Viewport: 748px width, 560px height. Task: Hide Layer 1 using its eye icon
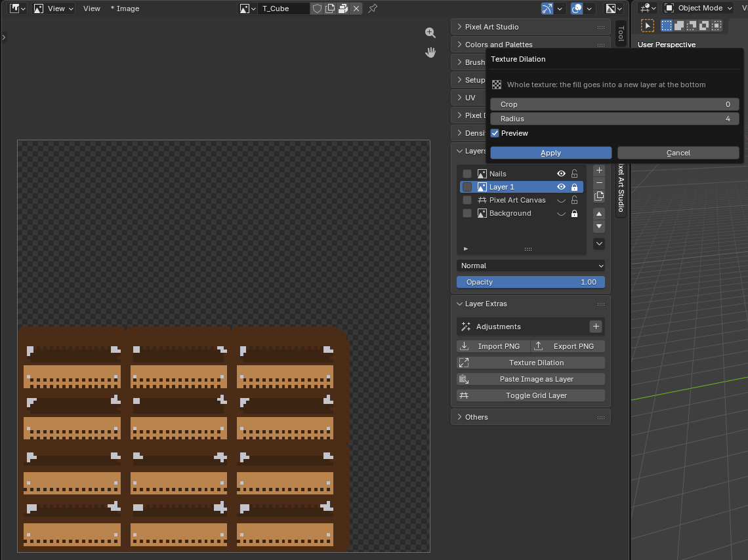(562, 187)
